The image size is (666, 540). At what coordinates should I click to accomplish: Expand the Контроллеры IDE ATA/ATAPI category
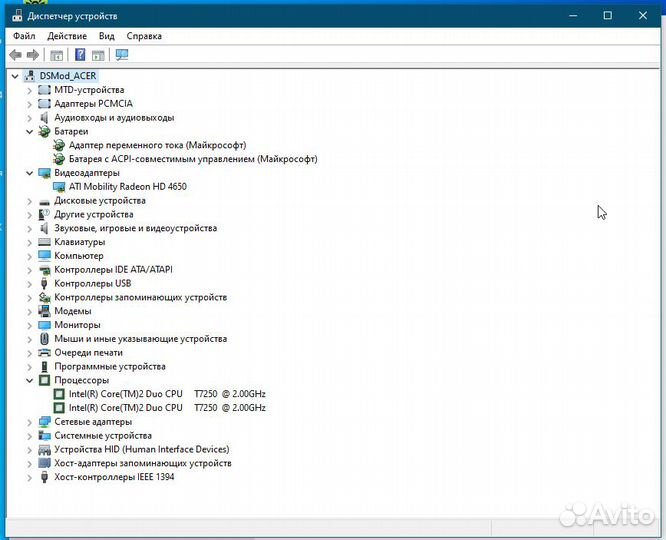point(29,270)
